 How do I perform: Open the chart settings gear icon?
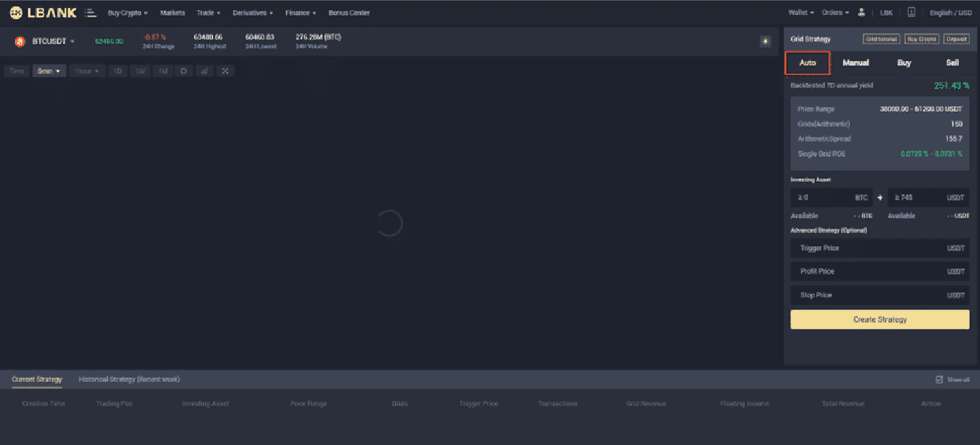coord(184,71)
